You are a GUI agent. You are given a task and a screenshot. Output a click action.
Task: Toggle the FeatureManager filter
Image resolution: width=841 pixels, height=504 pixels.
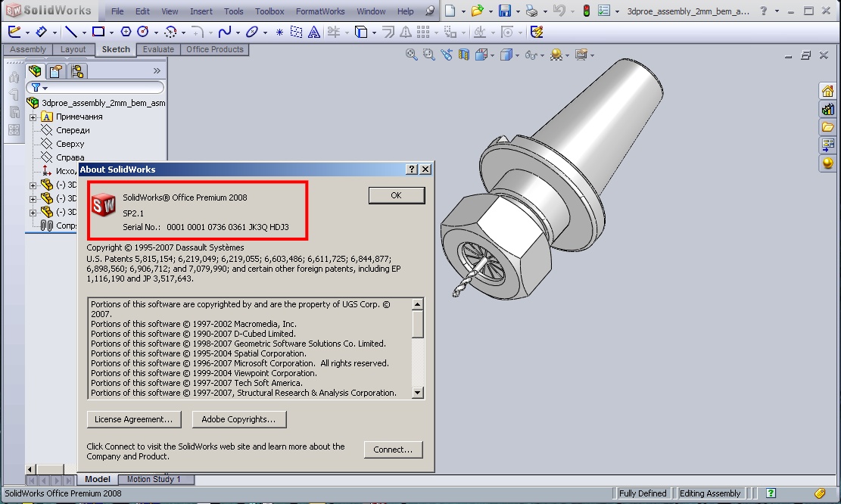tap(36, 86)
